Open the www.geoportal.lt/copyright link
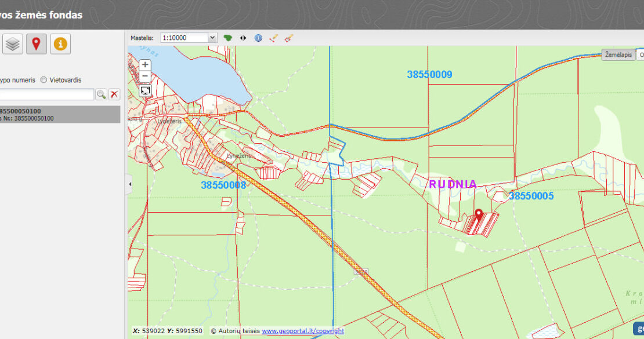The image size is (644, 339). click(x=302, y=331)
